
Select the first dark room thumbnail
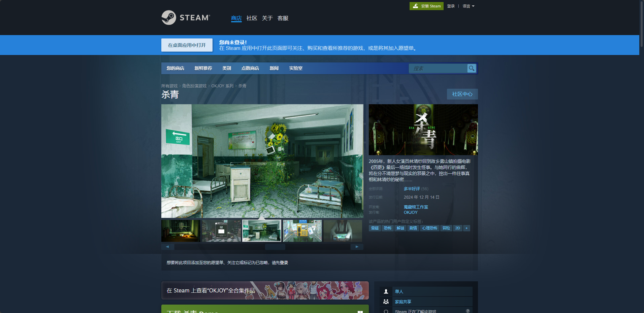tap(181, 231)
